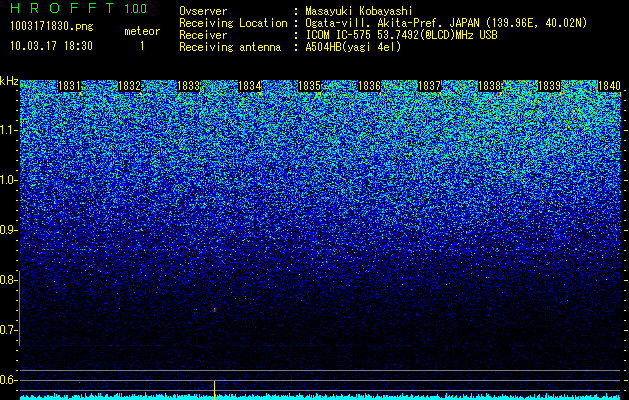This screenshot has width=629, height=400.
Task: Click the 1834 time label
Action: pos(250,86)
